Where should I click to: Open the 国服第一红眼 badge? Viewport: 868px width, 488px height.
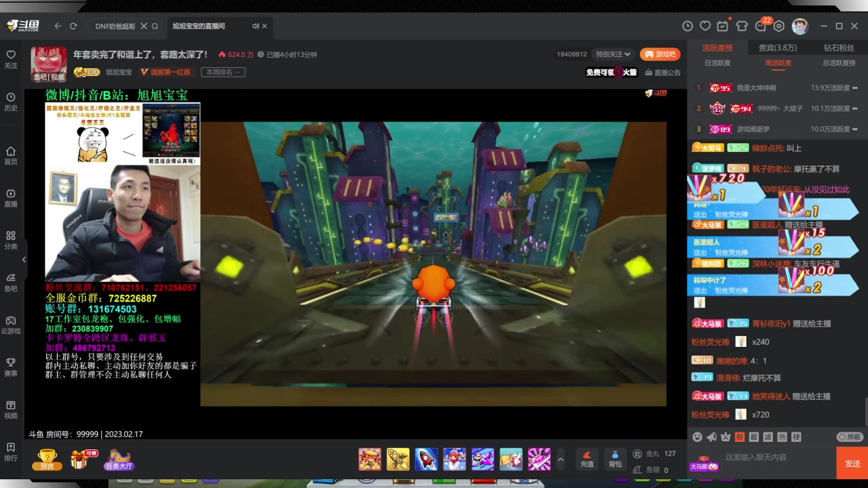pyautogui.click(x=165, y=72)
